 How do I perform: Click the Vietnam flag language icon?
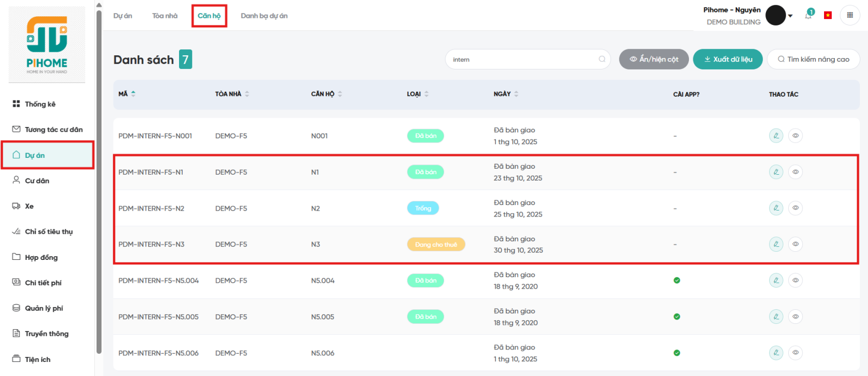click(x=828, y=15)
